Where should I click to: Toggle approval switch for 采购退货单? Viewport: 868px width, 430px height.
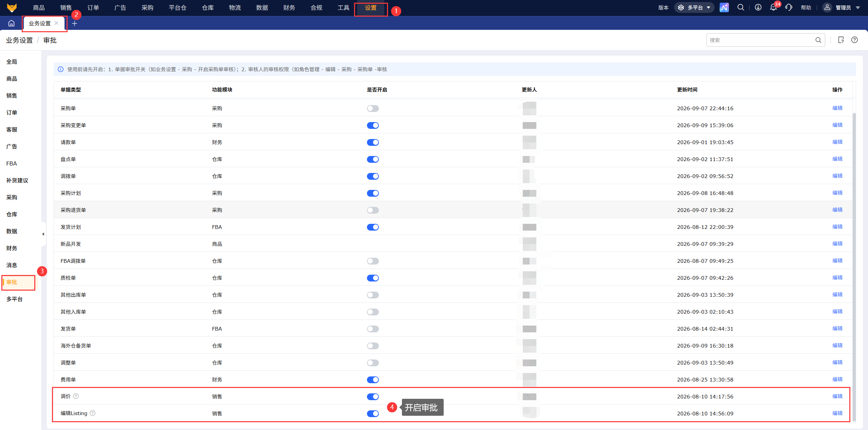click(x=373, y=210)
